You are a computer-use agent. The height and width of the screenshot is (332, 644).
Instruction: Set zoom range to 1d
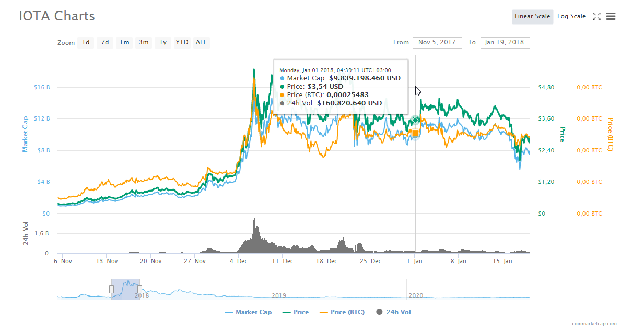[86, 42]
